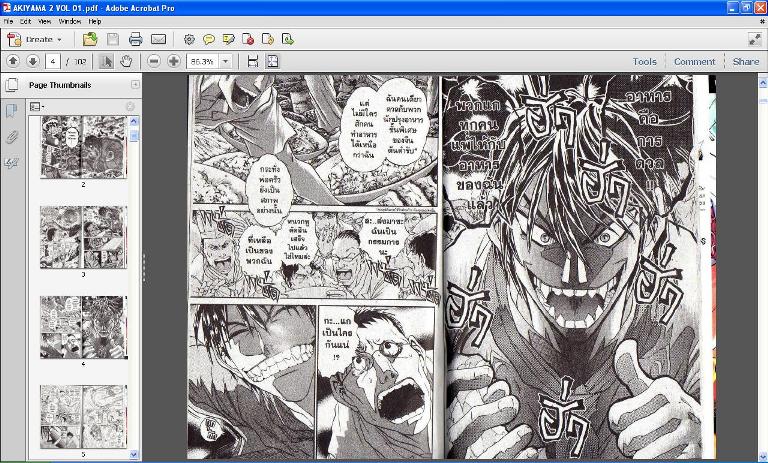This screenshot has height=463, width=768.
Task: Open the zoom level dropdown arrow
Action: tap(225, 62)
